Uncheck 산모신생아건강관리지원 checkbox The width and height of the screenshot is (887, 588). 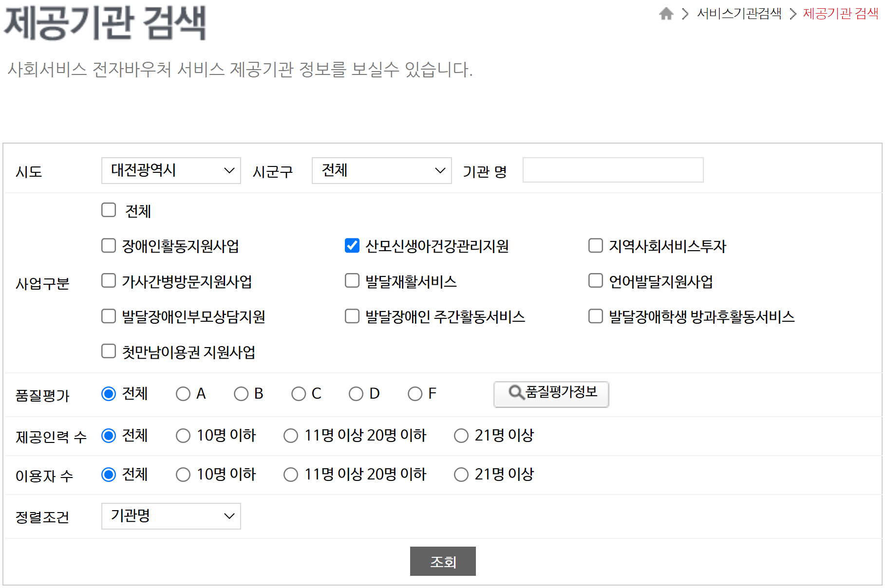click(x=352, y=245)
